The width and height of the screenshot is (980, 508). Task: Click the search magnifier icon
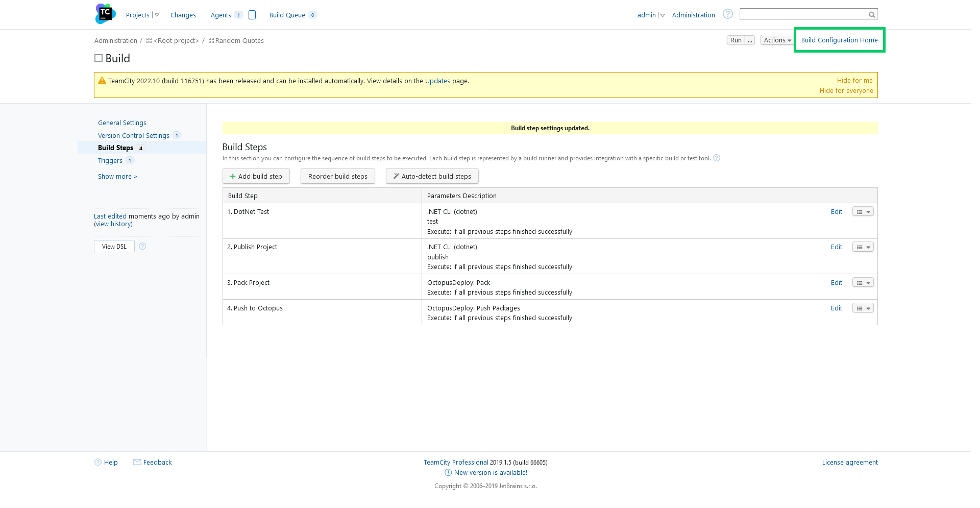coord(872,15)
